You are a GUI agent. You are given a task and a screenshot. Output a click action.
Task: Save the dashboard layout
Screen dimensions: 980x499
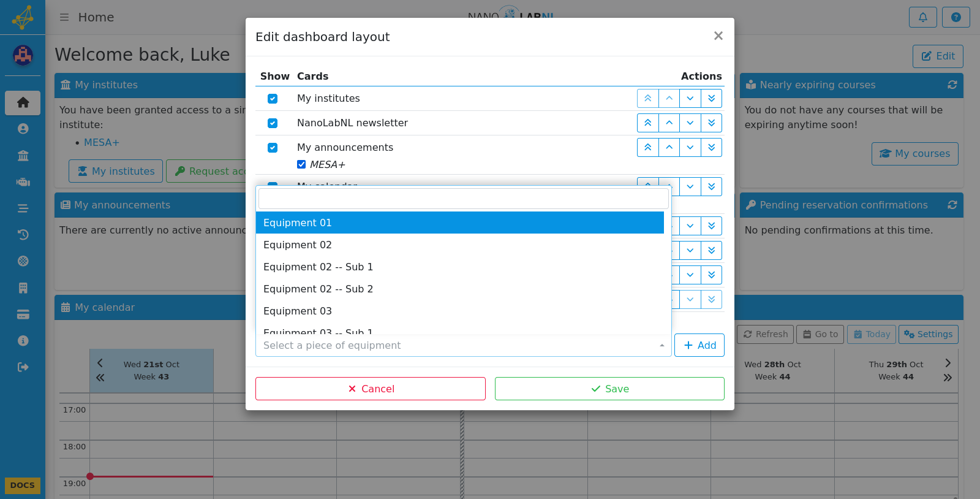click(x=609, y=389)
